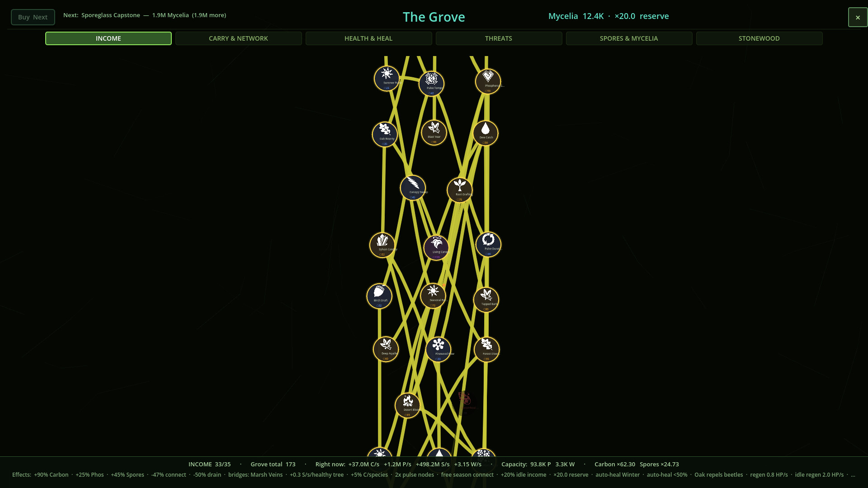Screen dimensions: 868x488
Task: Select the purple Living Canopy node
Action: [436, 248]
